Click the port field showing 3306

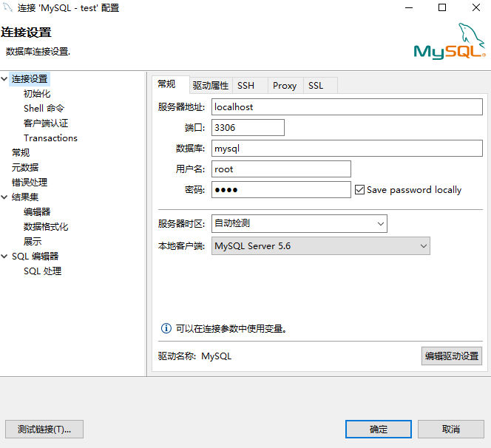[x=248, y=128]
